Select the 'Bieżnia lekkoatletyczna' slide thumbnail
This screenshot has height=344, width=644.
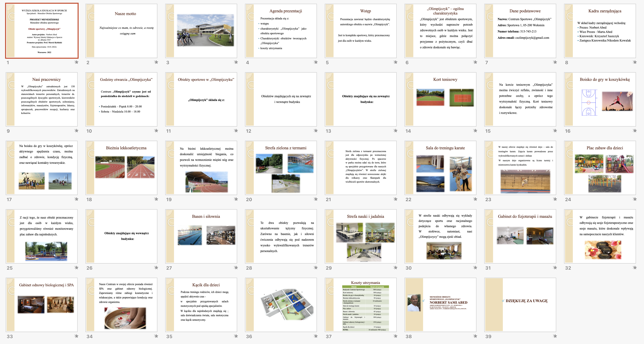(x=121, y=168)
